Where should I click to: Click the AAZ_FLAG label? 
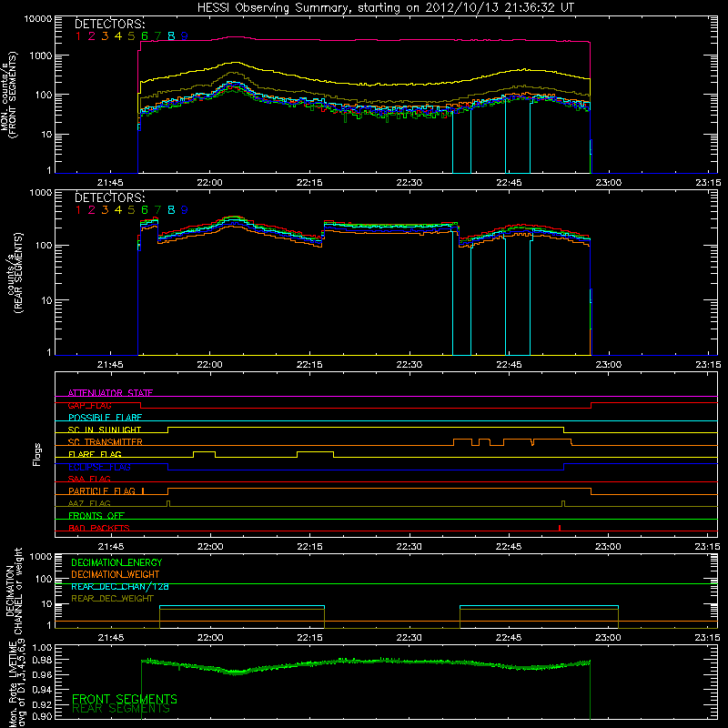pos(89,503)
